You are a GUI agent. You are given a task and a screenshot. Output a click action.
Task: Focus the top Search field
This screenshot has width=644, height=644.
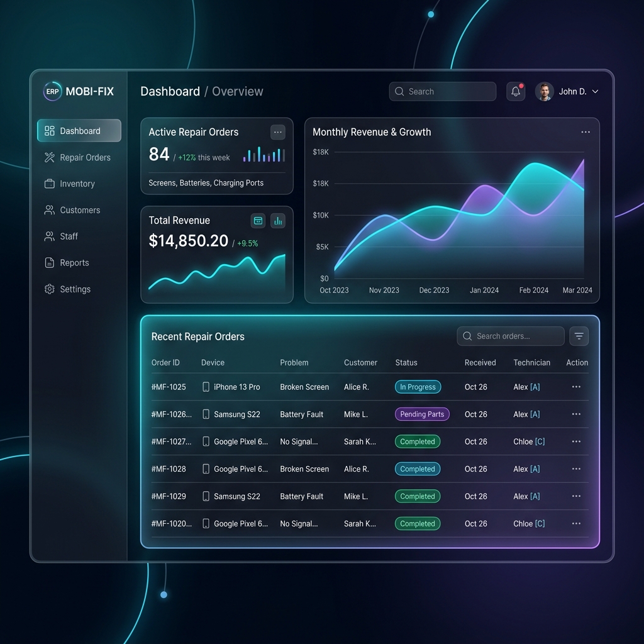[x=442, y=91]
